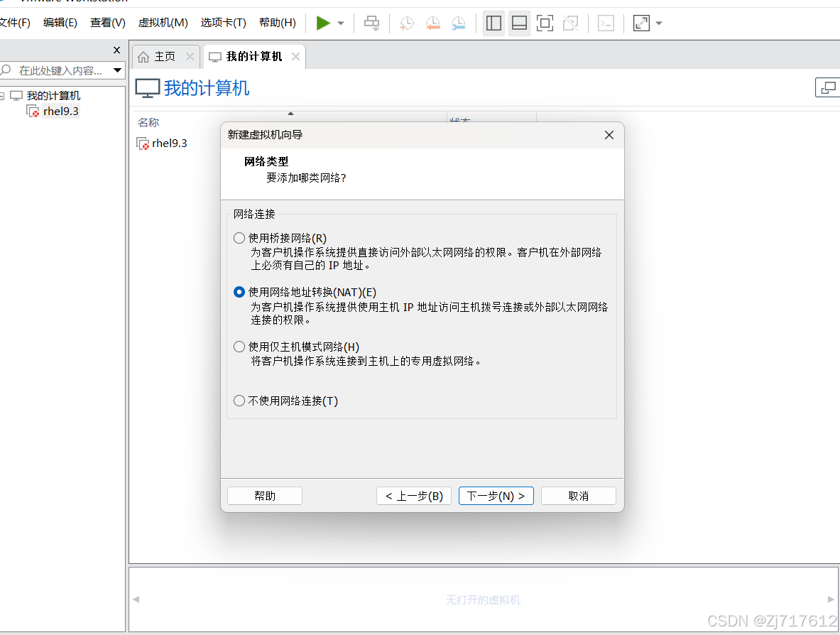Select 我的计算机 in the library tree
This screenshot has height=635, width=840.
(53, 95)
